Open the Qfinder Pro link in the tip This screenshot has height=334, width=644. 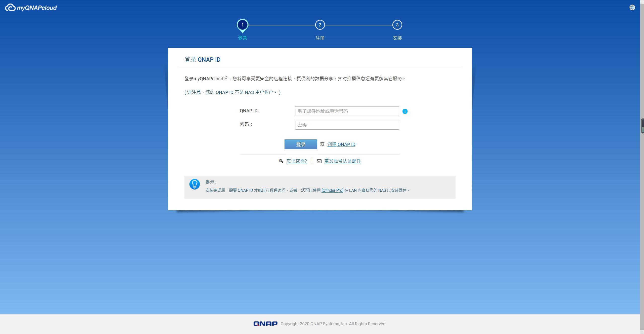pos(332,190)
